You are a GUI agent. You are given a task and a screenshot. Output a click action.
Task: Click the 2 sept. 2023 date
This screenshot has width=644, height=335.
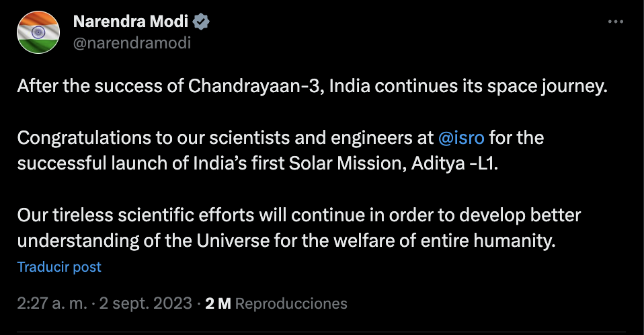pyautogui.click(x=145, y=303)
